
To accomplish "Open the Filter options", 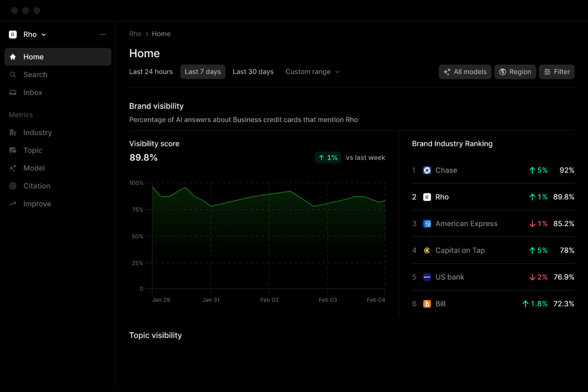I will pyautogui.click(x=557, y=72).
